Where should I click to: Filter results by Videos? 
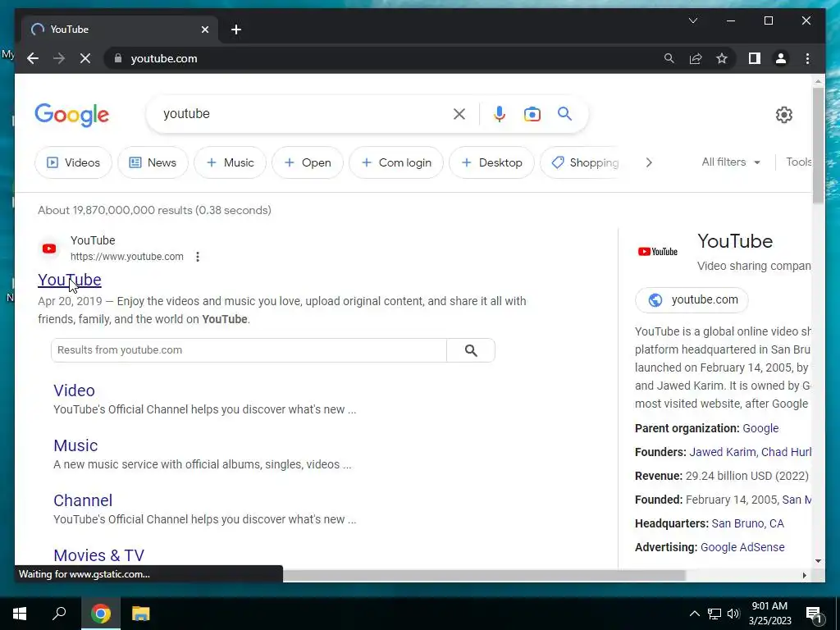point(73,162)
